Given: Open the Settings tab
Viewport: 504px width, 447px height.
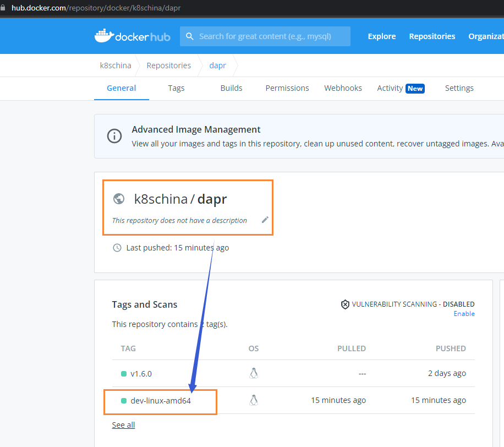Looking at the screenshot, I should pos(459,88).
